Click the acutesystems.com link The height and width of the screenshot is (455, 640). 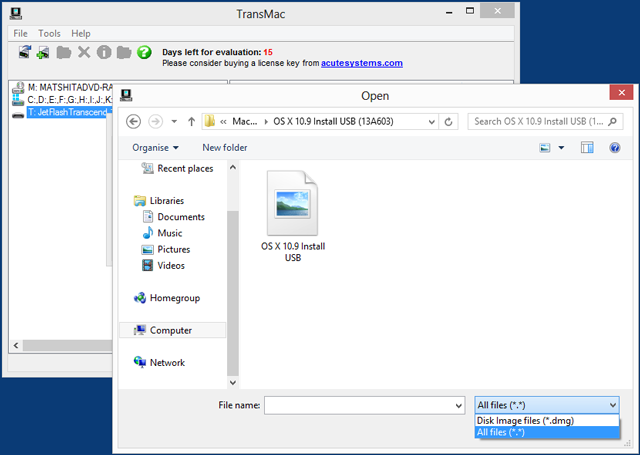362,63
